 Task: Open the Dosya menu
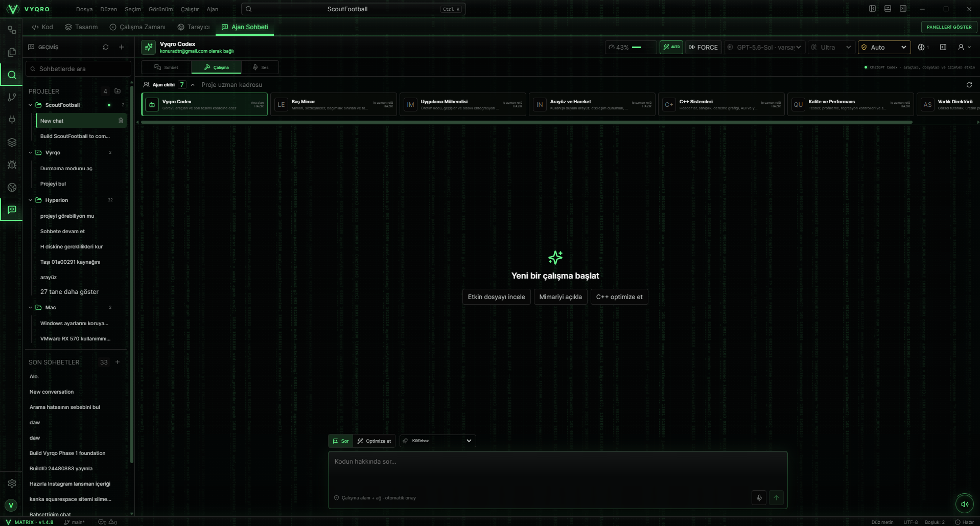click(x=84, y=9)
